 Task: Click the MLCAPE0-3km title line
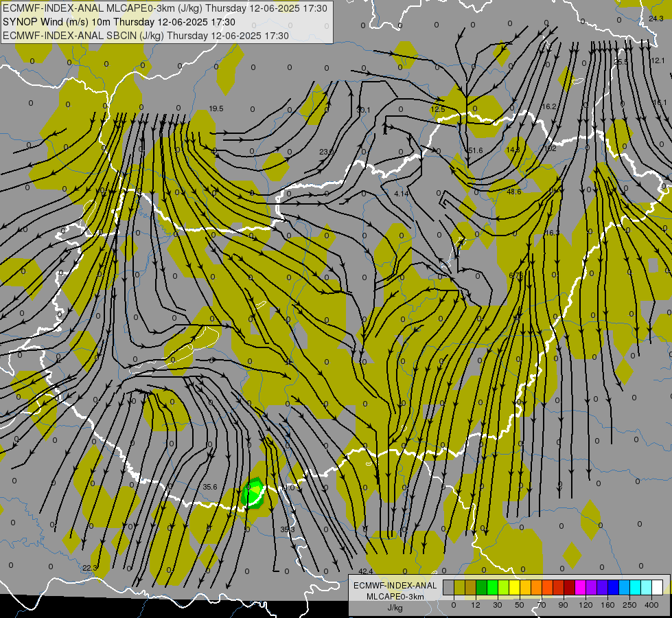(x=165, y=8)
